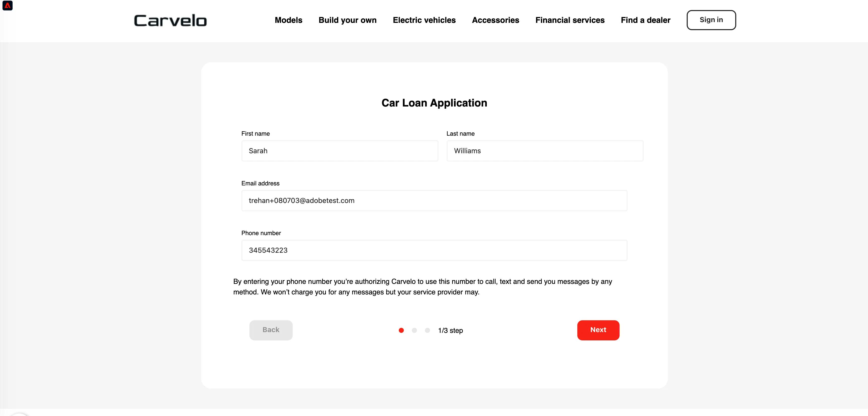Click the 'Last name' label
868x416 pixels.
(460, 134)
